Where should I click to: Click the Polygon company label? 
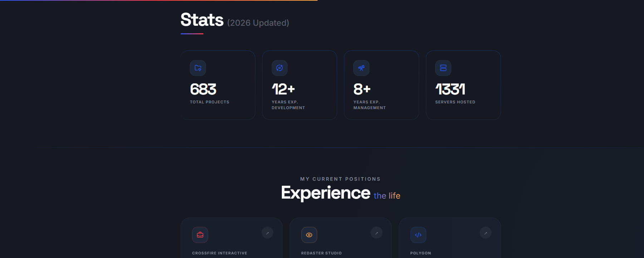point(421,253)
